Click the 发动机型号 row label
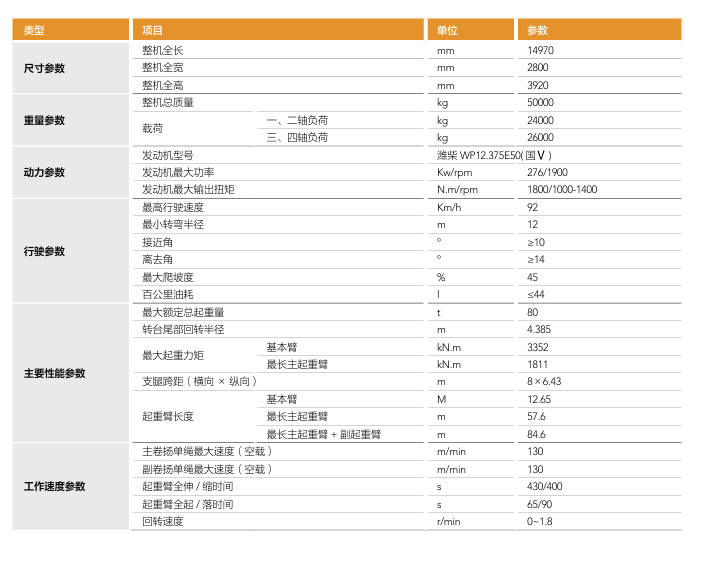Image resolution: width=701 pixels, height=563 pixels. click(168, 155)
